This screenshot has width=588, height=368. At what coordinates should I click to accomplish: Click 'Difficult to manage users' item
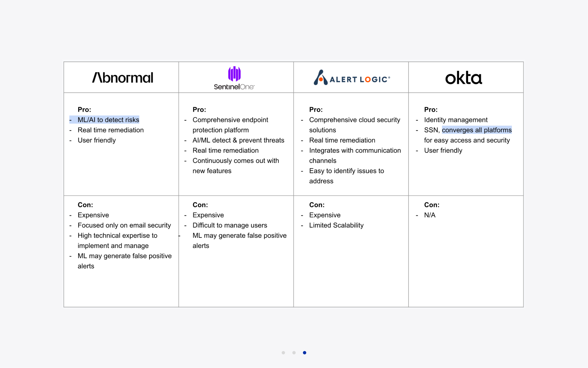[230, 225]
